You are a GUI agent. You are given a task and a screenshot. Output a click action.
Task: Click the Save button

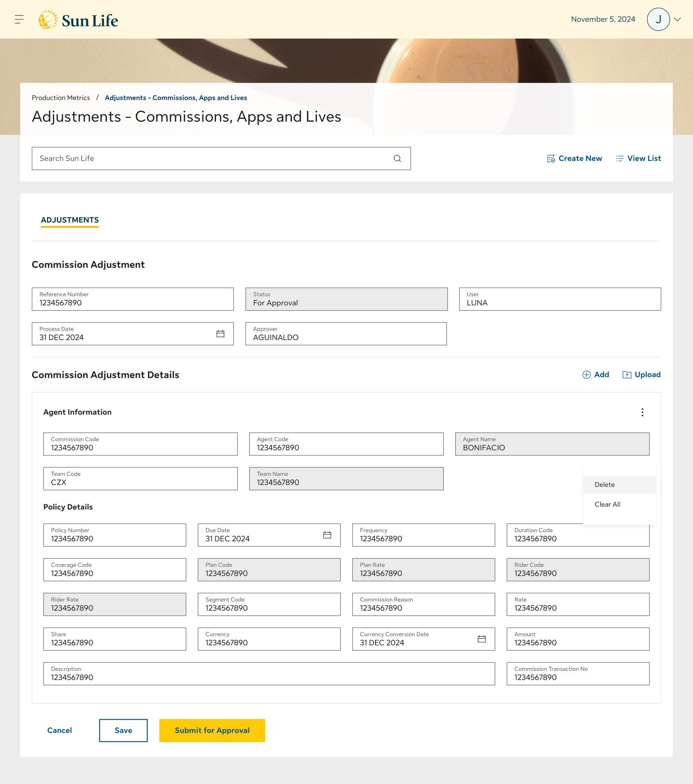point(123,730)
